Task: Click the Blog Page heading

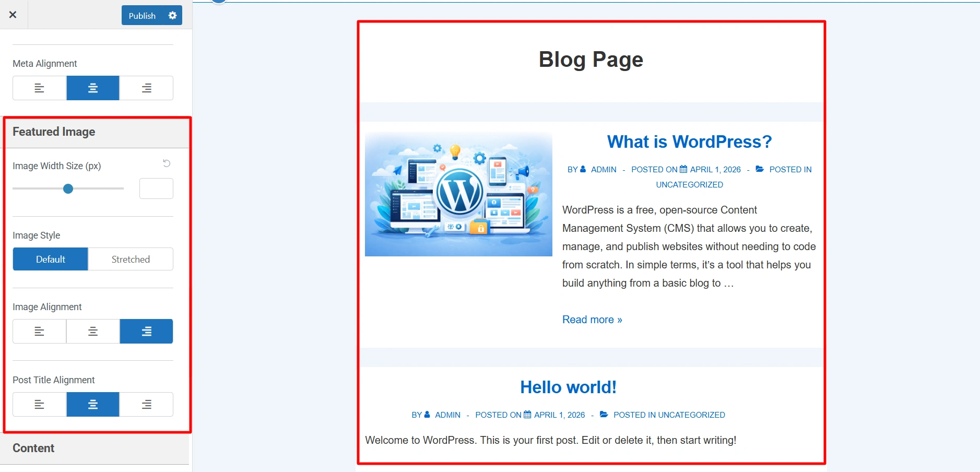Action: coord(591,60)
